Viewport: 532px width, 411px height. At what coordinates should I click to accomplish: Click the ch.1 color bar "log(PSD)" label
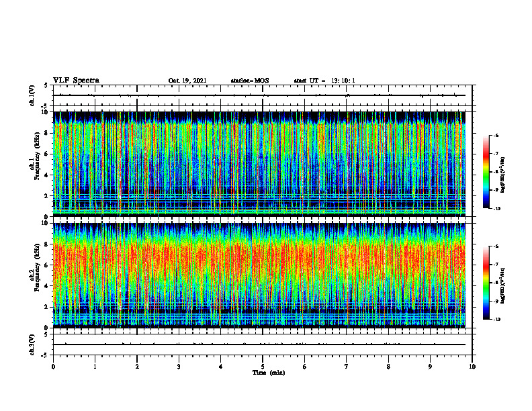coord(504,175)
